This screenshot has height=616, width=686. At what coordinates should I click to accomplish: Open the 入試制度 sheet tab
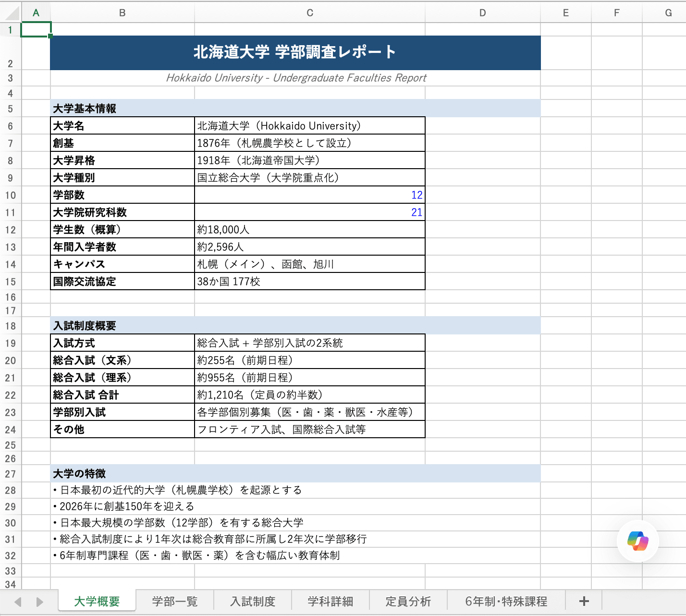[253, 601]
